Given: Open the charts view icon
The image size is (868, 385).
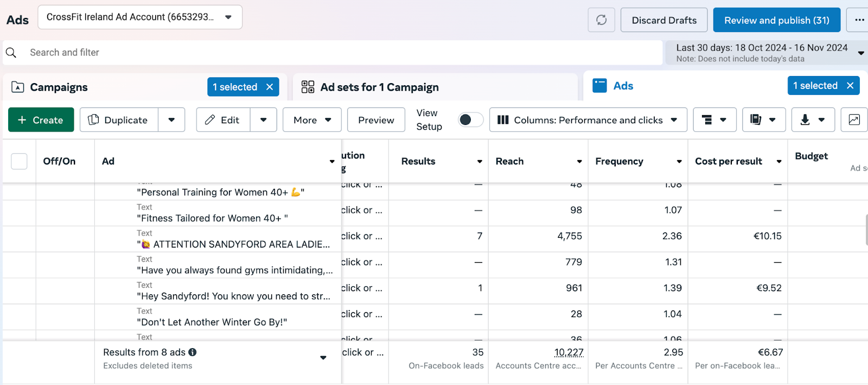Looking at the screenshot, I should pos(854,120).
